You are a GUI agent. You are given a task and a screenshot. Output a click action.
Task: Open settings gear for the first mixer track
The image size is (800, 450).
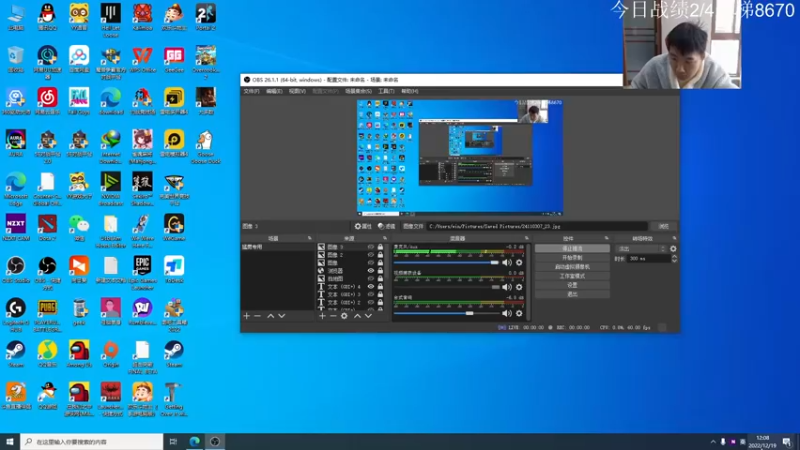click(519, 263)
